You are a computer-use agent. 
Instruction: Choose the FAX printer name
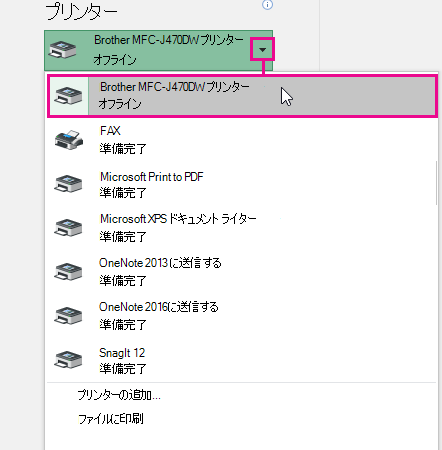pyautogui.click(x=110, y=130)
